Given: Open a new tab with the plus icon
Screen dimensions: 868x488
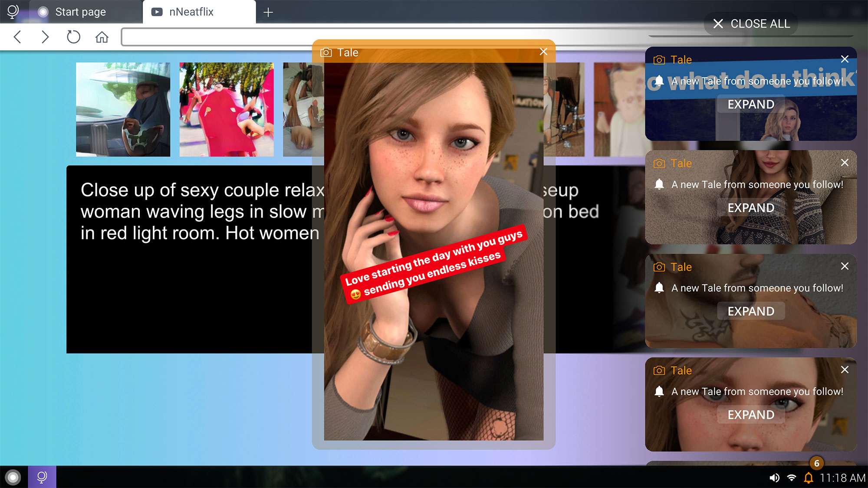Looking at the screenshot, I should point(268,12).
